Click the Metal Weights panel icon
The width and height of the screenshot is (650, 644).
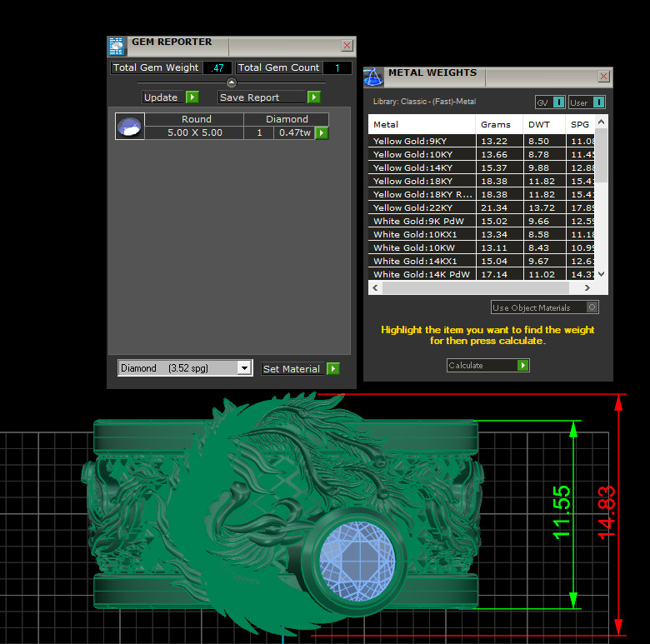(x=372, y=77)
